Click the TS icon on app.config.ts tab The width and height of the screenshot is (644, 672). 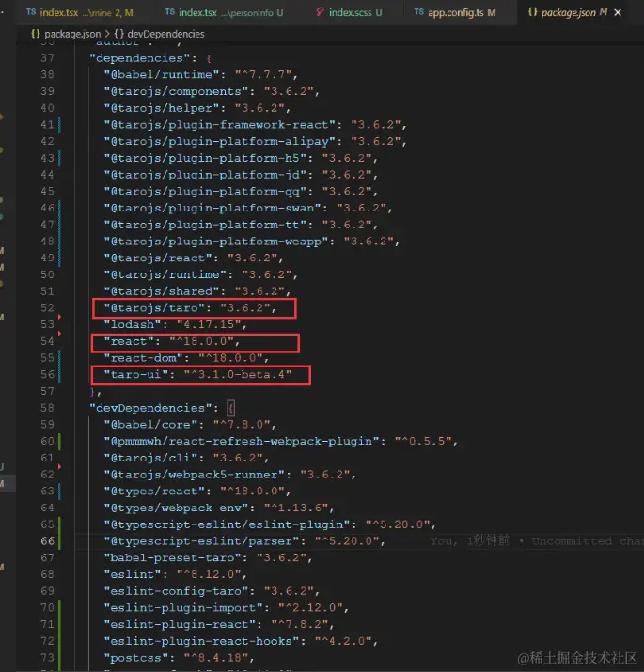pos(419,12)
